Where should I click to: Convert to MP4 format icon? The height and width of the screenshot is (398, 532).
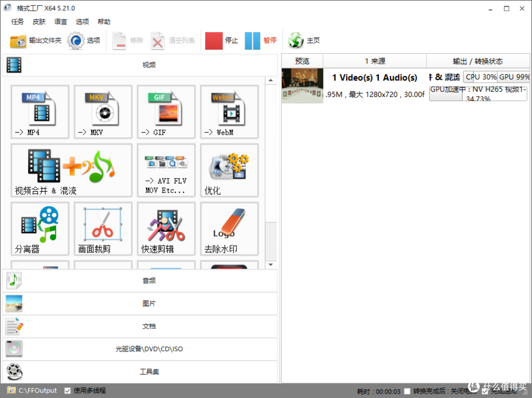[x=40, y=112]
